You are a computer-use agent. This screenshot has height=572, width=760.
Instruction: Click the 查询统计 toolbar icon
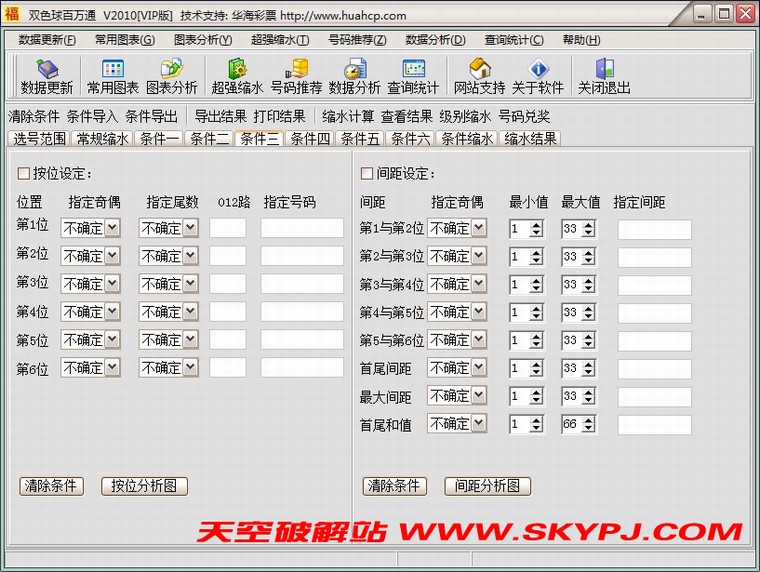click(413, 76)
